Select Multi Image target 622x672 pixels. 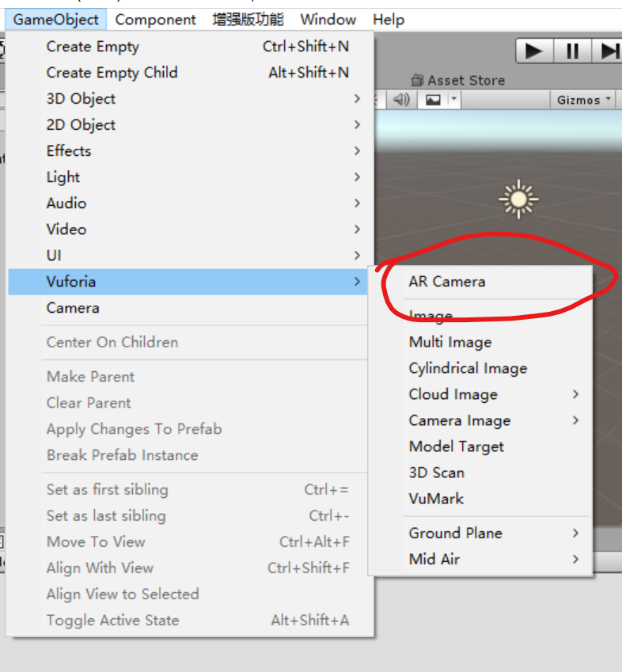click(480, 342)
